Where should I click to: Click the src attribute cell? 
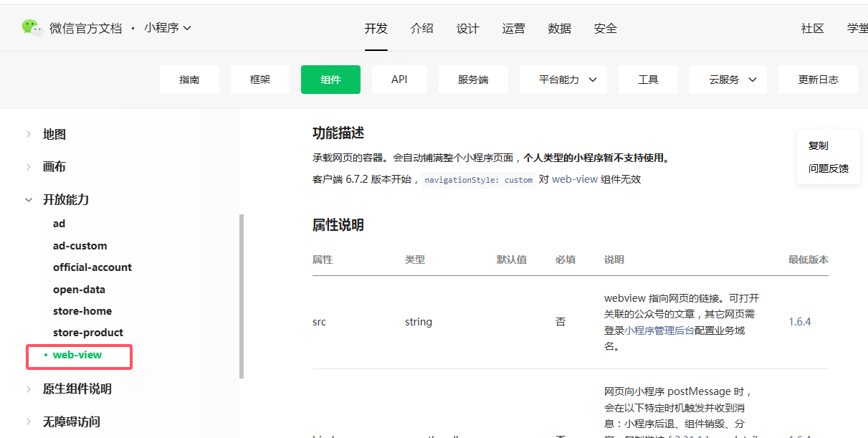coord(320,322)
